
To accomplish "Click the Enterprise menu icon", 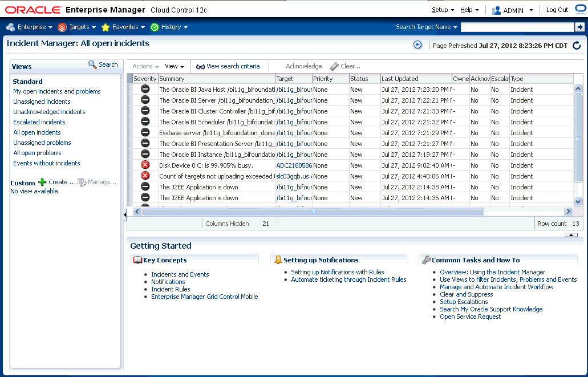I will click(x=11, y=27).
